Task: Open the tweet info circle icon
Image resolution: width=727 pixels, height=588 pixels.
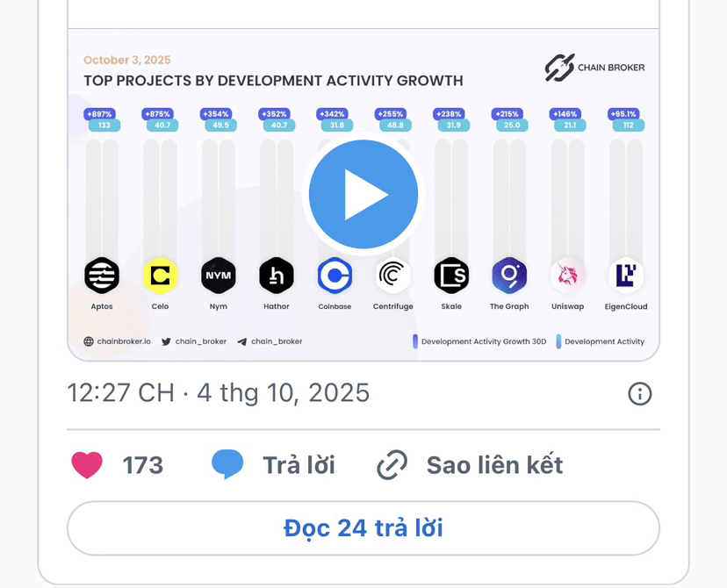Action: click(640, 394)
